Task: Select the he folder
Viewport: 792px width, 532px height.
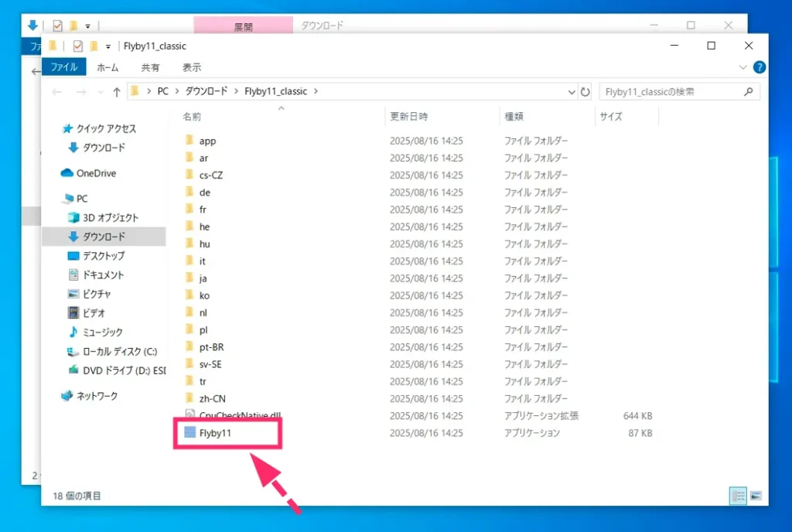Action: (x=204, y=227)
